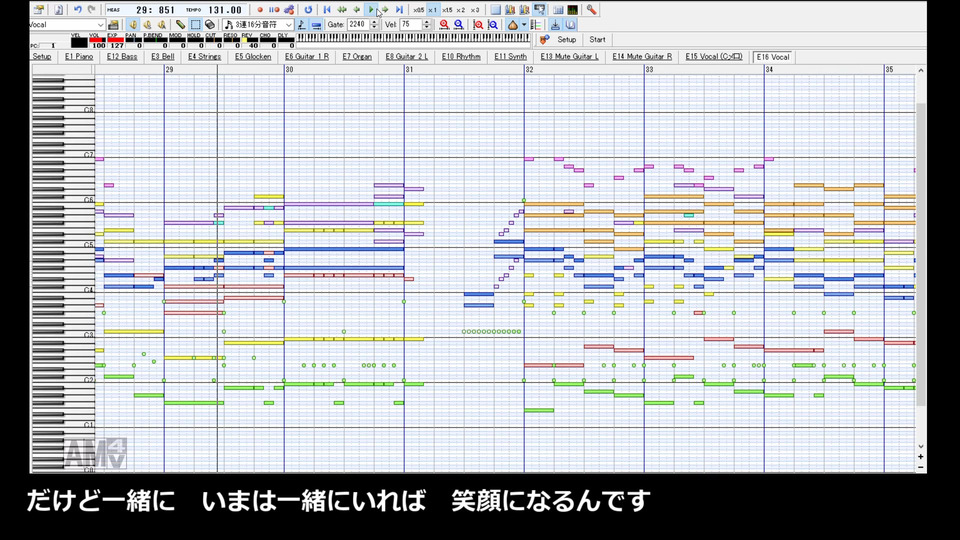Click the Start button
This screenshot has width=960, height=540.
tap(598, 39)
